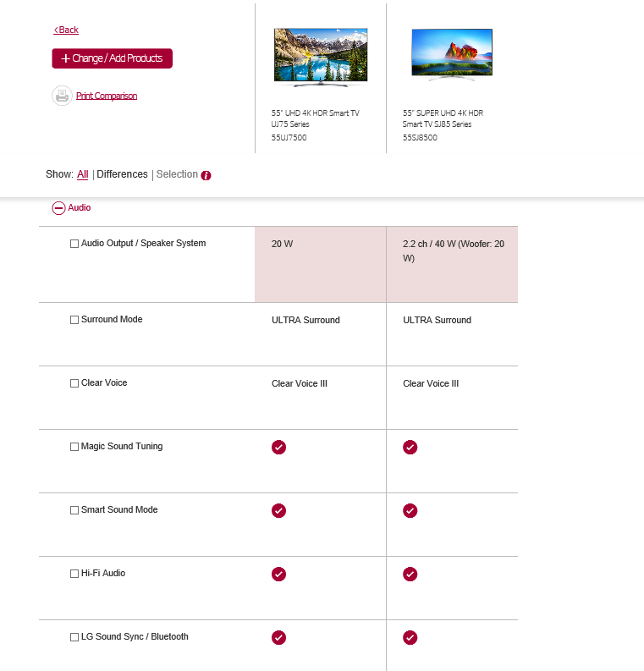Viewport: 644px width, 671px height.
Task: Select the LG Sound Sync / Bluetooth checkbox
Action: click(x=74, y=637)
